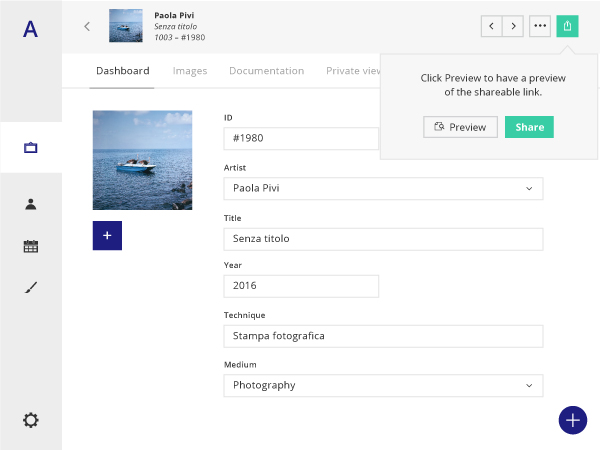This screenshot has width=600, height=450.
Task: Open the three-dots more options menu
Action: [540, 26]
